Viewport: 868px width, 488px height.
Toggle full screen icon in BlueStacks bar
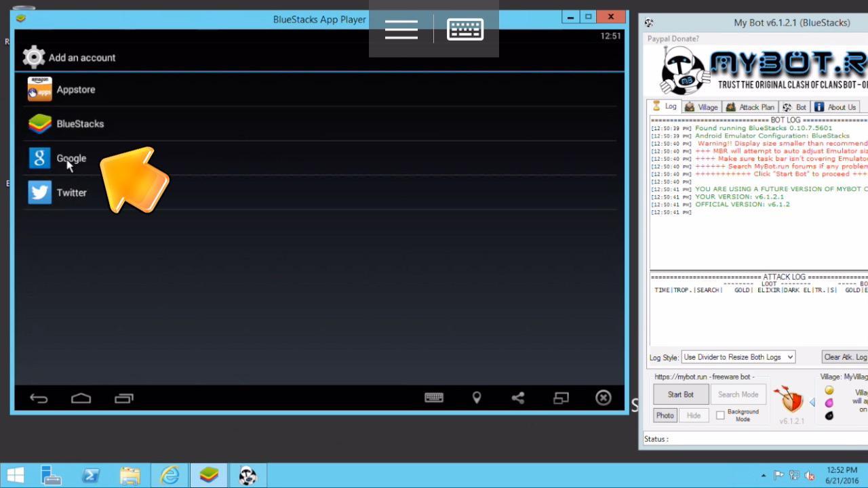(561, 398)
